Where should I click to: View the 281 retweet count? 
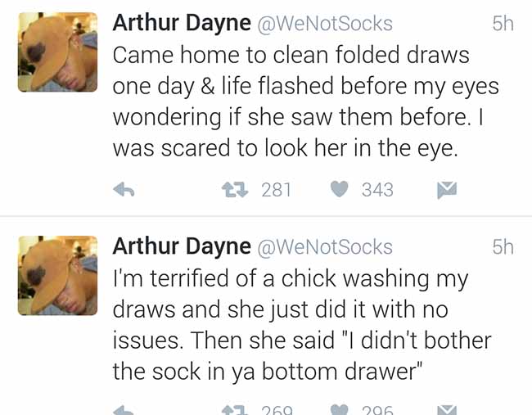[x=276, y=190]
